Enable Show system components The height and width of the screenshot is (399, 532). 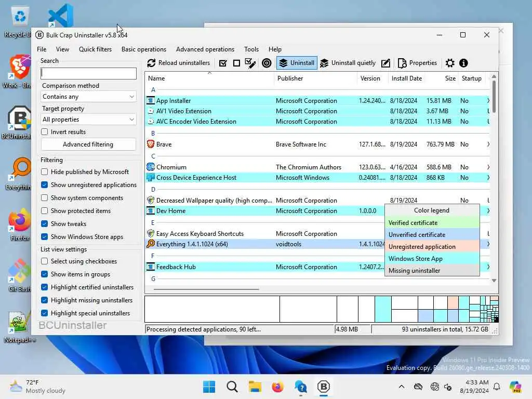coord(45,198)
